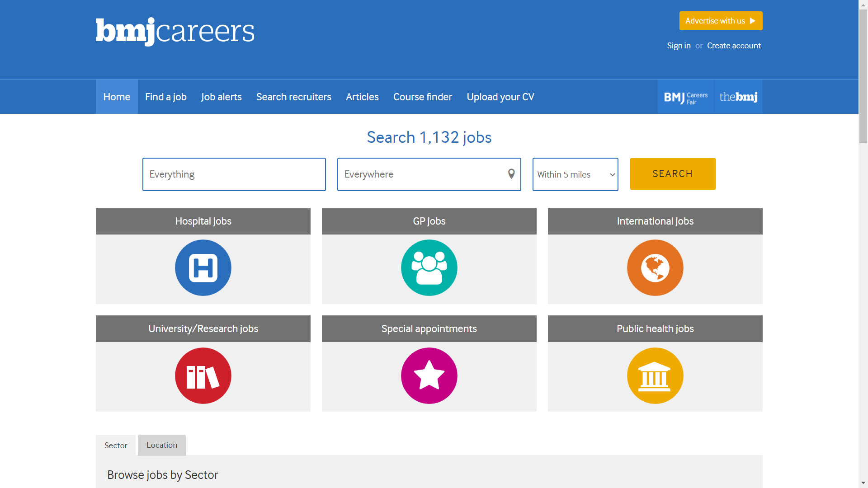Click the Sign in link
The height and width of the screenshot is (488, 868).
click(x=679, y=46)
